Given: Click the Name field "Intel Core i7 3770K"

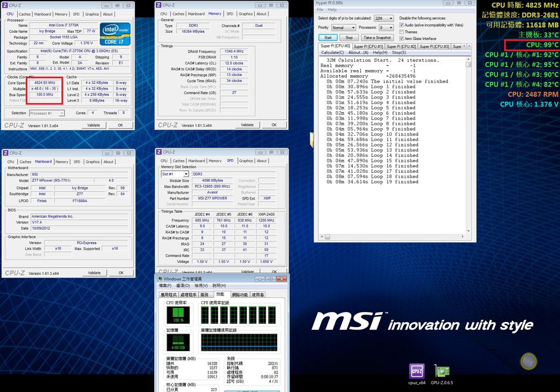Looking at the screenshot, I should point(63,25).
